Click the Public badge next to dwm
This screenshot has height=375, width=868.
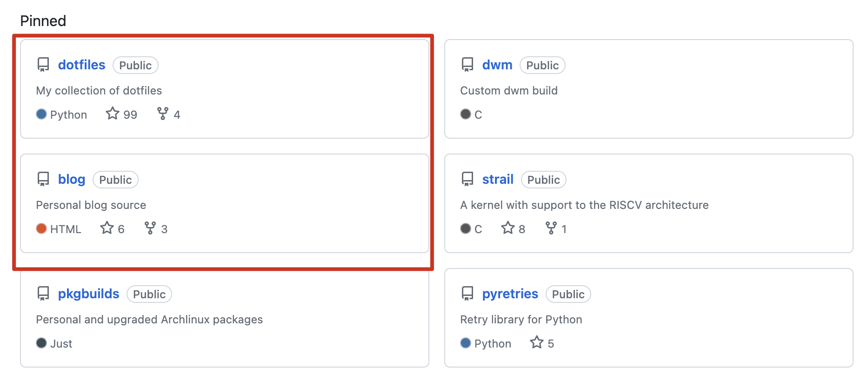542,66
